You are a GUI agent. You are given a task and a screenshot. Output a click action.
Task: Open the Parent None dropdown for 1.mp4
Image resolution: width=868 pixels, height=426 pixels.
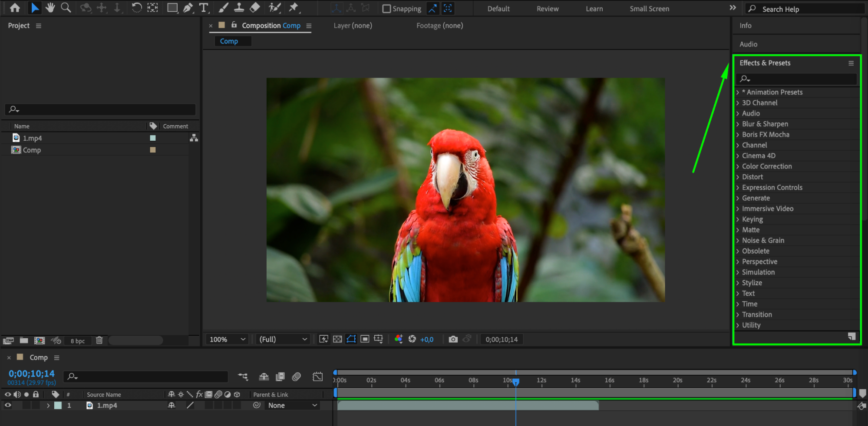pyautogui.click(x=292, y=405)
